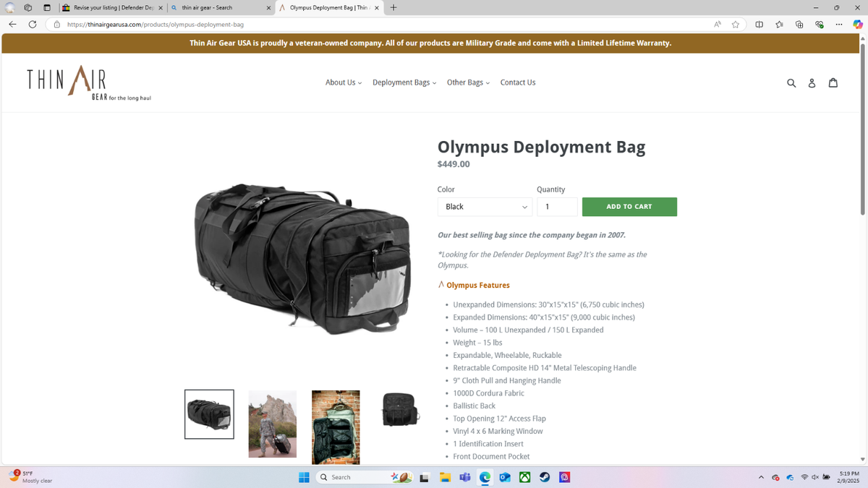Open the split screen icon

click(759, 24)
